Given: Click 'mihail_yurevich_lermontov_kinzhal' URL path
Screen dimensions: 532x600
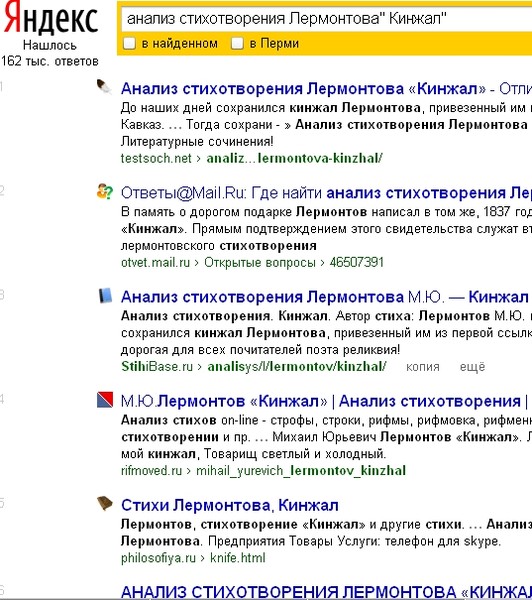Looking at the screenshot, I should pyautogui.click(x=301, y=471).
